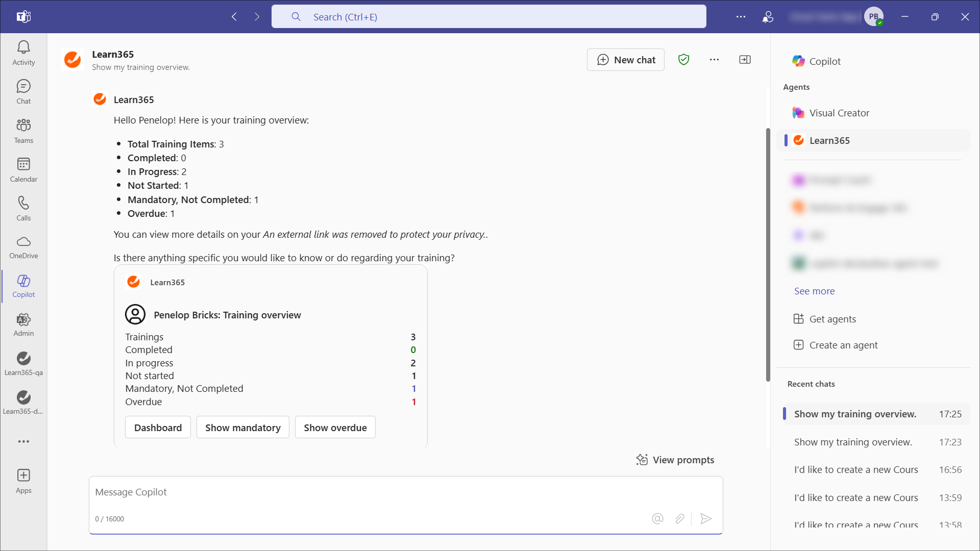Open more options ellipsis beside New chat
The image size is (980, 551).
click(714, 60)
